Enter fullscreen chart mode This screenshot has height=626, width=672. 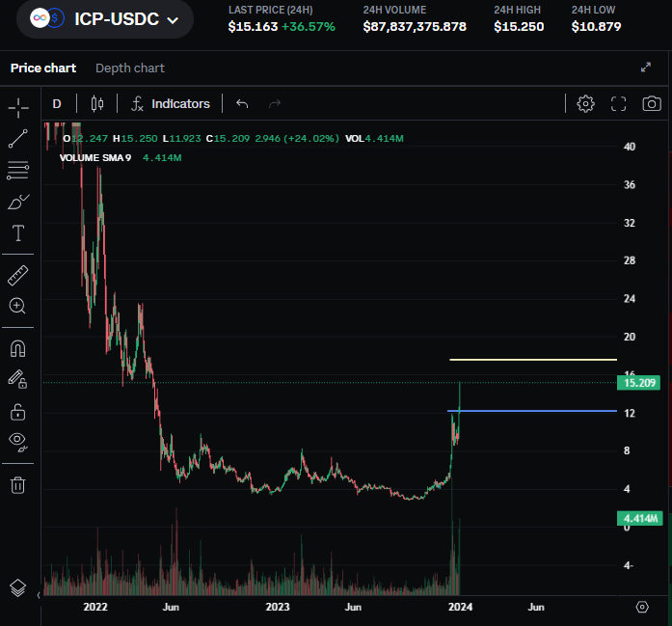click(x=618, y=104)
